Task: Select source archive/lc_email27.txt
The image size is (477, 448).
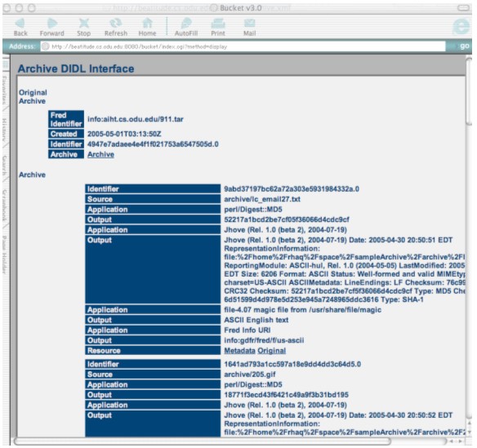Action: (262, 199)
